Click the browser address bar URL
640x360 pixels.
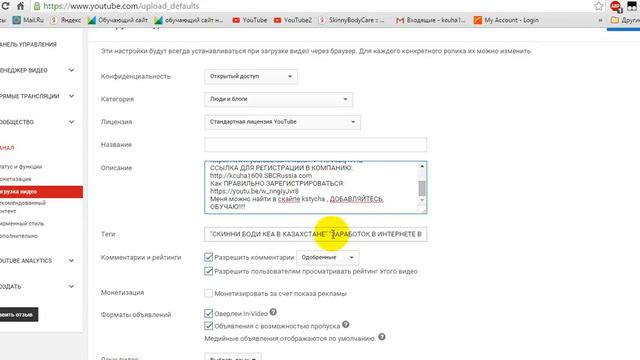click(121, 6)
